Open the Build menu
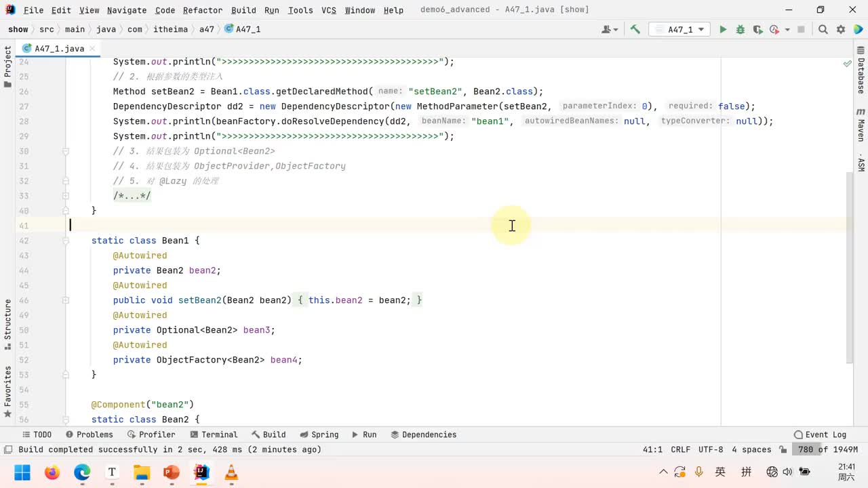This screenshot has width=868, height=488. point(243,10)
